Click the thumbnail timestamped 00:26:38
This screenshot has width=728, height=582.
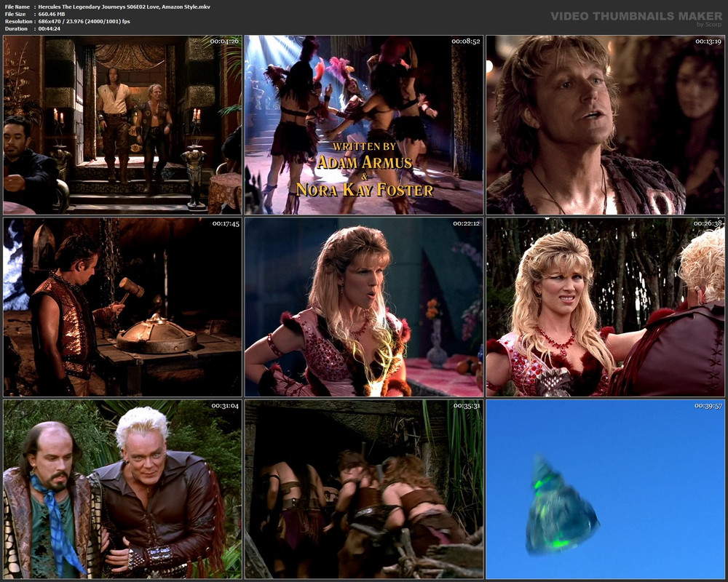tap(606, 307)
